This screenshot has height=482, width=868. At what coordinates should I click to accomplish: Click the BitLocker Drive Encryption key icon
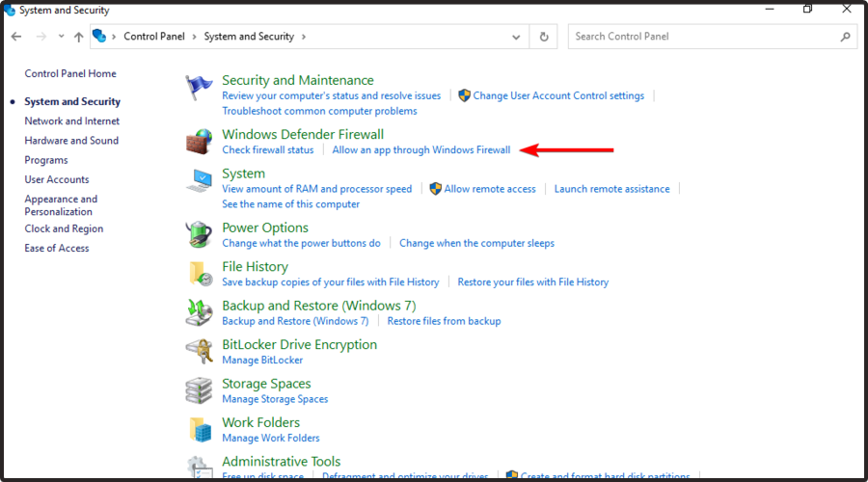[x=199, y=352]
